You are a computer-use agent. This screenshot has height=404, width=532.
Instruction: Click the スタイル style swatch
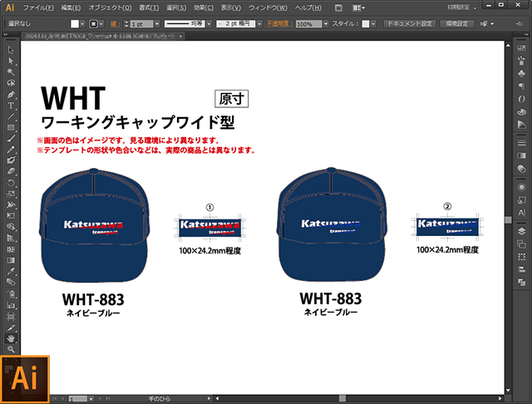[x=366, y=24]
